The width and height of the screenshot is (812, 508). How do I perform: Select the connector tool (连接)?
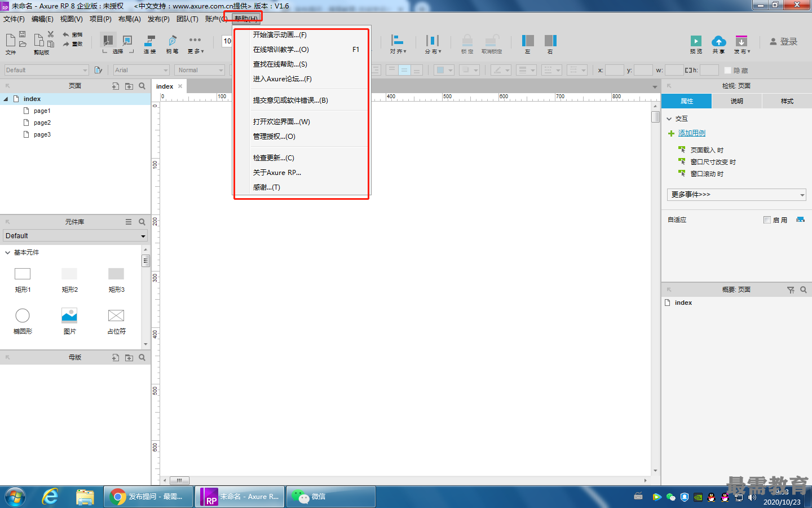point(149,43)
